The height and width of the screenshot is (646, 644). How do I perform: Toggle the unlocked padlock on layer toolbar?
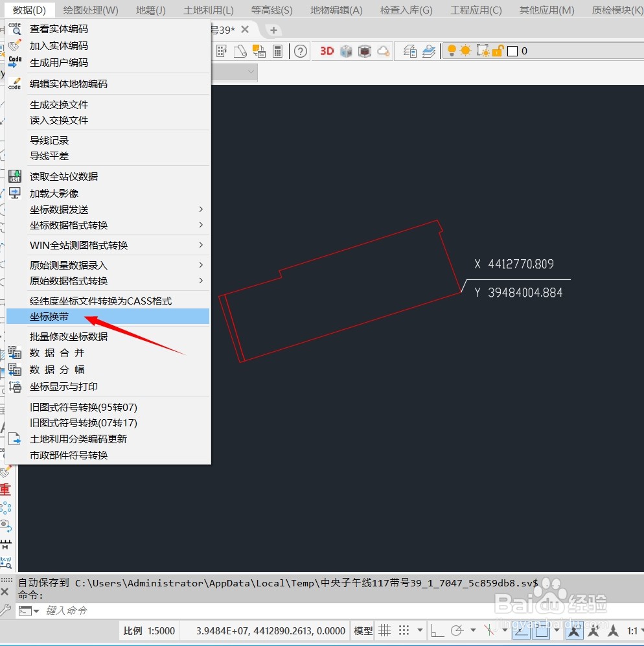(x=498, y=50)
